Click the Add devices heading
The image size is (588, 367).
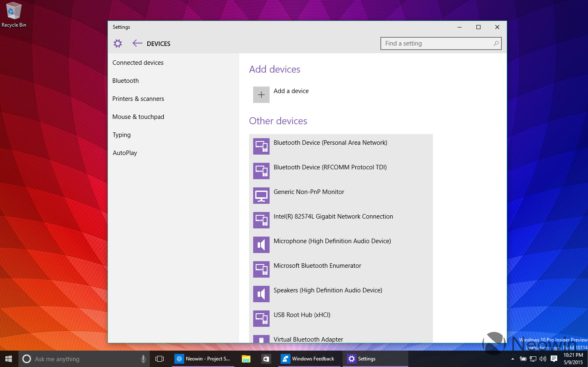[x=275, y=69]
